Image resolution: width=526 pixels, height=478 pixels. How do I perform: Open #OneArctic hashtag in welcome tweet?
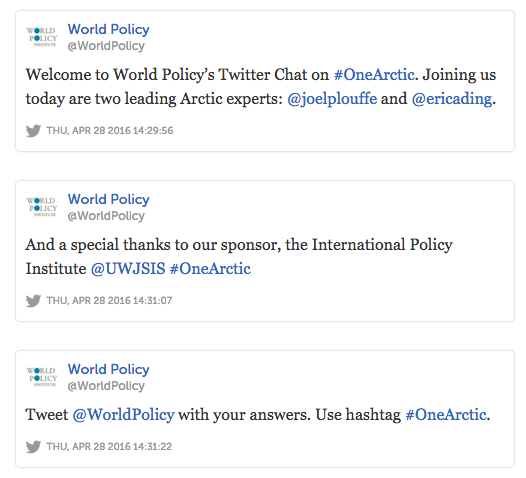point(374,74)
